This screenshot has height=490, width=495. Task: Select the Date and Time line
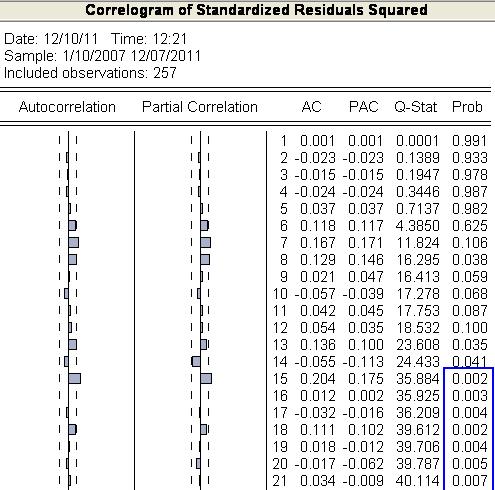pyautogui.click(x=95, y=39)
